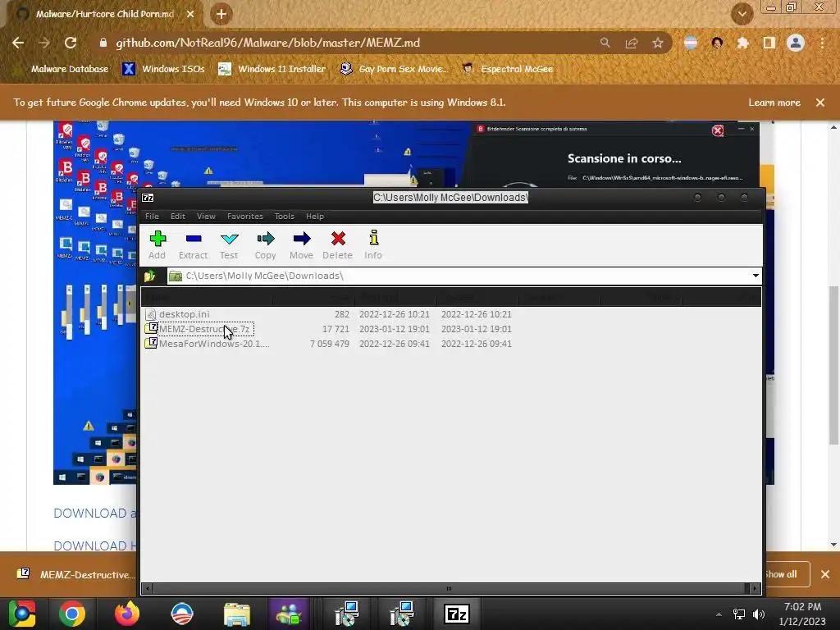
Task: Click size value 7 059 479
Action: click(x=330, y=344)
